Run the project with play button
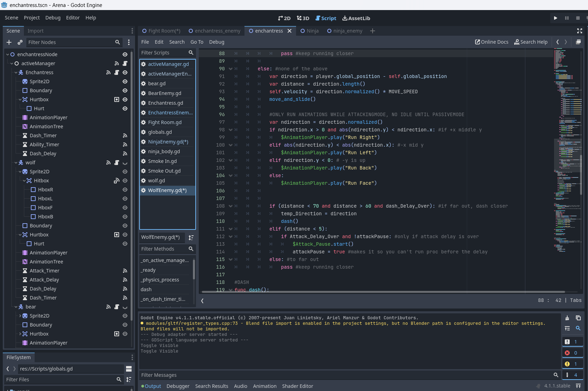Image resolution: width=588 pixels, height=391 pixels. click(x=555, y=18)
